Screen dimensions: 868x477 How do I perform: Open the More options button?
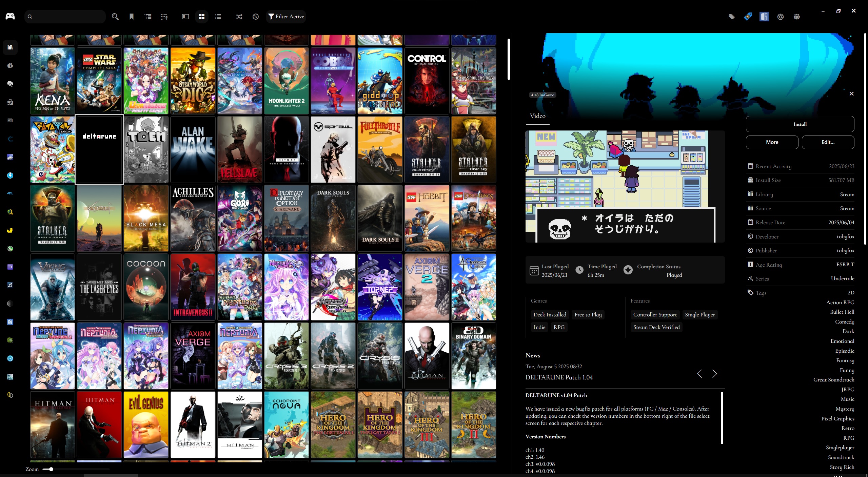click(772, 142)
